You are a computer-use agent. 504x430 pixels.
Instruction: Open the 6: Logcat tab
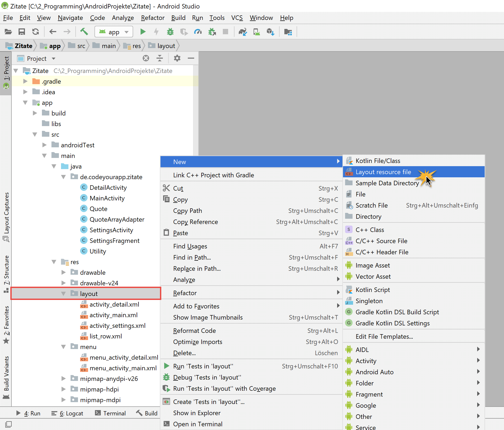(x=67, y=413)
